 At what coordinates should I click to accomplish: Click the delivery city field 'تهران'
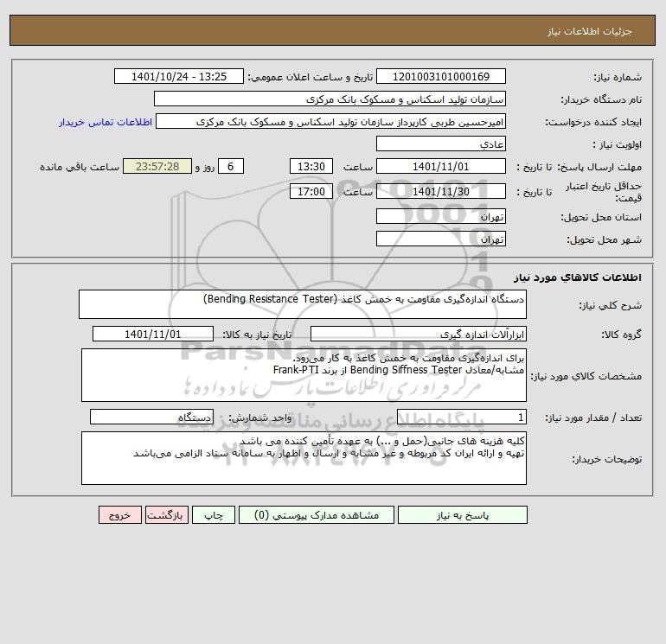pos(441,239)
